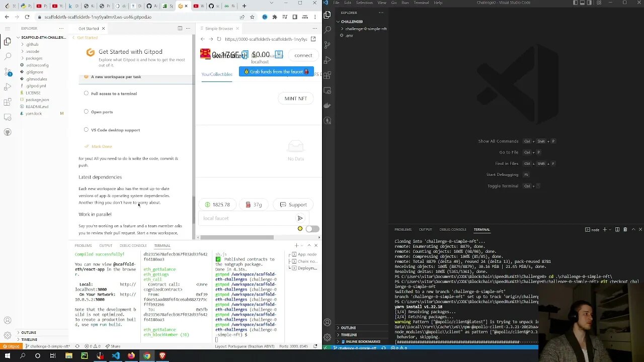Switch to DEBUG CONSOLE tab in desktop VS Code
This screenshot has width=644, height=362.
pos(453,229)
